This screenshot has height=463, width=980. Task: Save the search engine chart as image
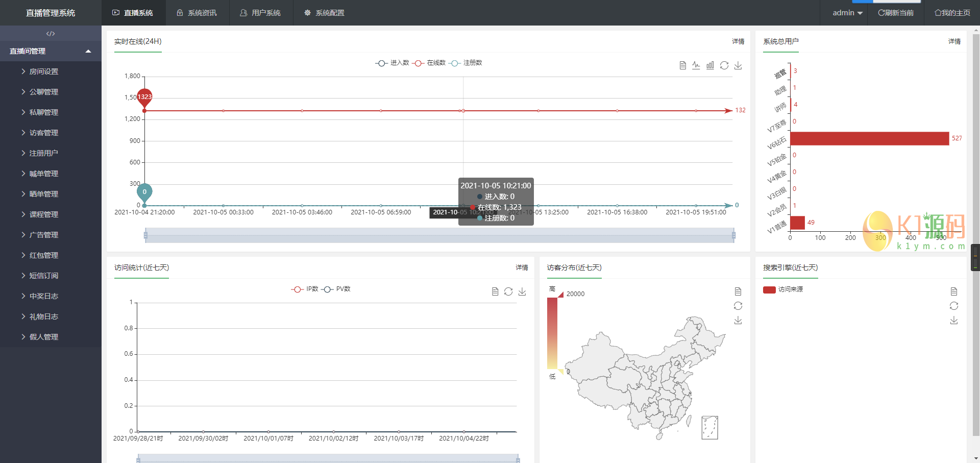[954, 320]
